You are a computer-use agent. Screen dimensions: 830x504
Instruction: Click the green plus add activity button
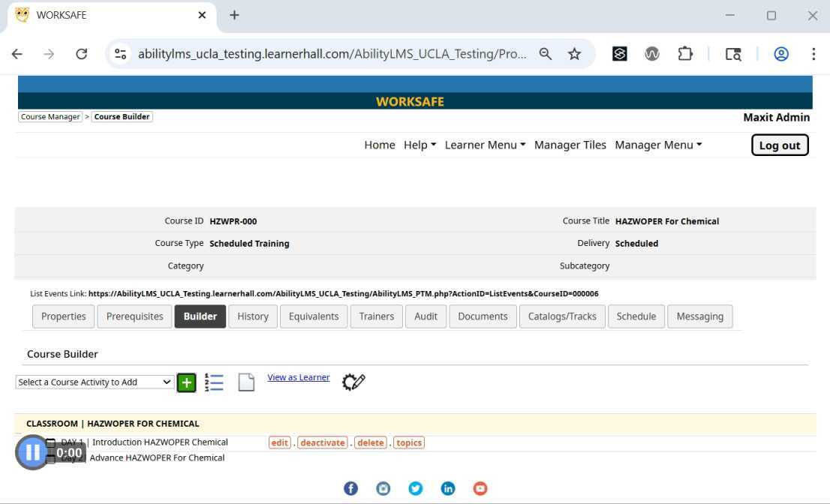click(x=186, y=382)
